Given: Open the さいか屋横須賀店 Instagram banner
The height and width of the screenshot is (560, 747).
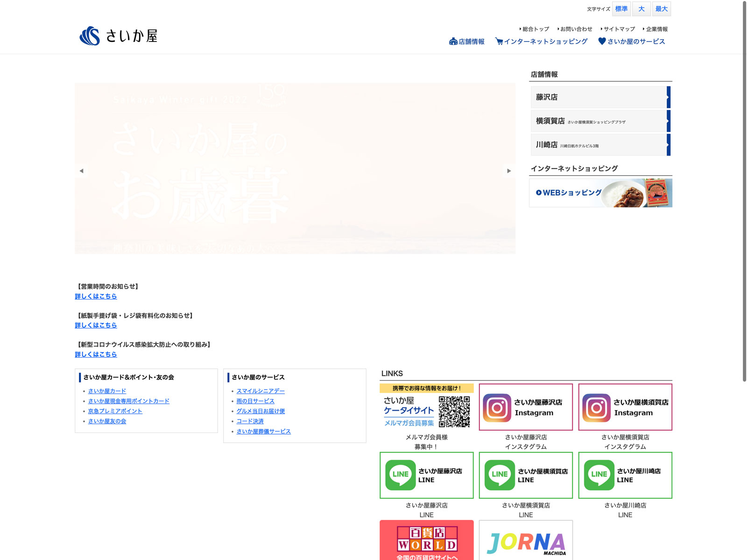Looking at the screenshot, I should (625, 407).
